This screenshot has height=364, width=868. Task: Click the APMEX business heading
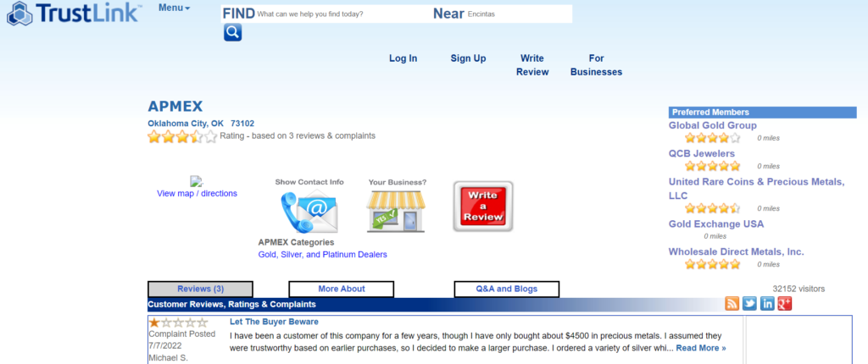coord(175,106)
